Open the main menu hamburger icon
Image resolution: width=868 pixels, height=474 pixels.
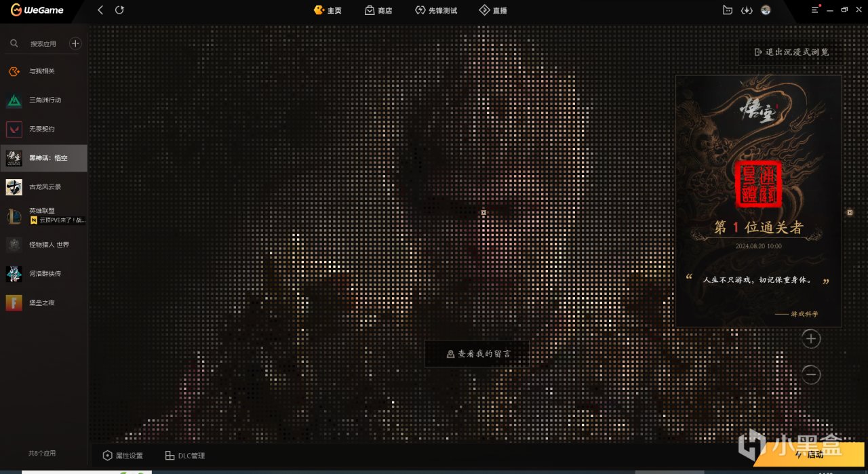(x=816, y=9)
